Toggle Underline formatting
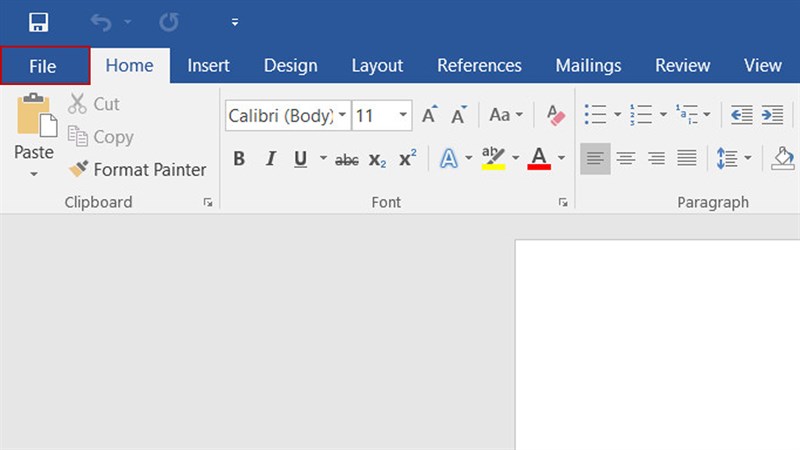The width and height of the screenshot is (800, 450). tap(301, 159)
